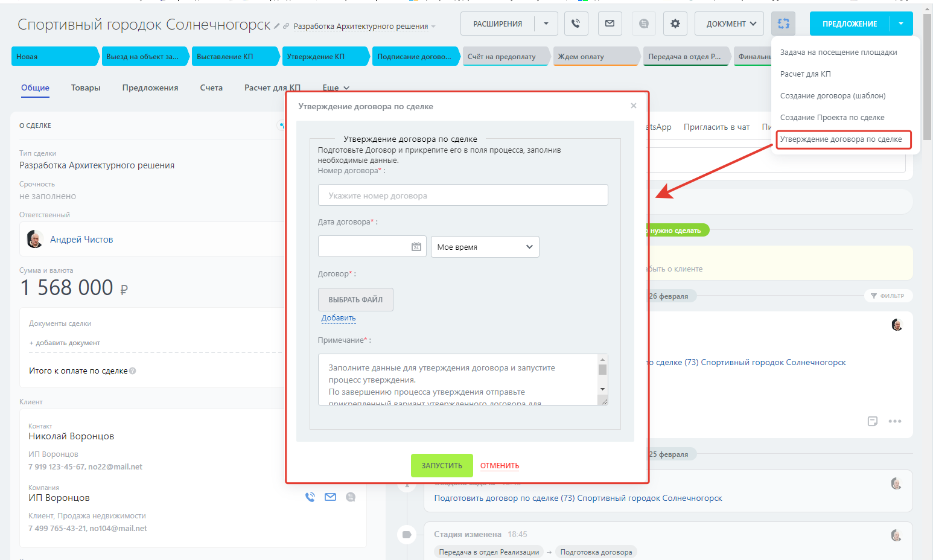Click the filter funnel ФИЛЬТР button in the timeline
The width and height of the screenshot is (933, 560).
click(x=888, y=296)
